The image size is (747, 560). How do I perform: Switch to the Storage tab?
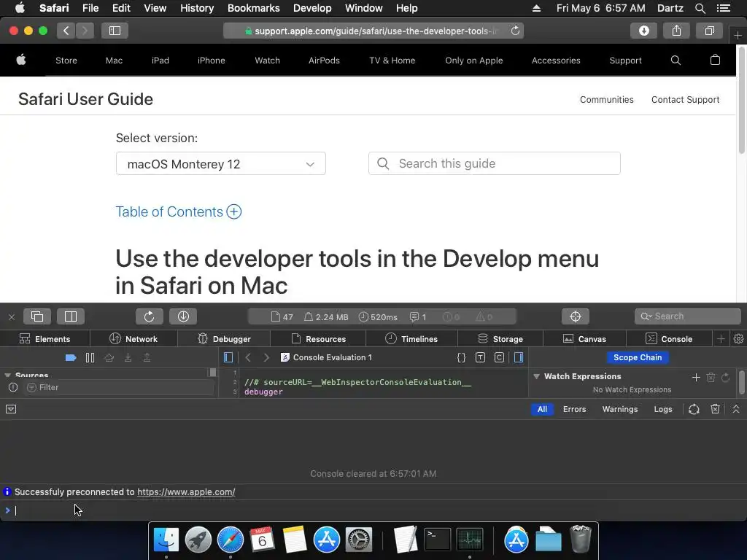[x=500, y=338]
